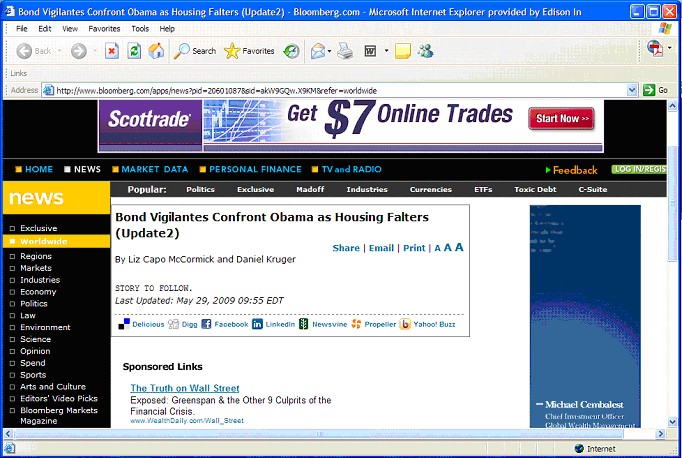Expand the address bar URL dropdown
The image size is (682, 458).
pos(632,90)
